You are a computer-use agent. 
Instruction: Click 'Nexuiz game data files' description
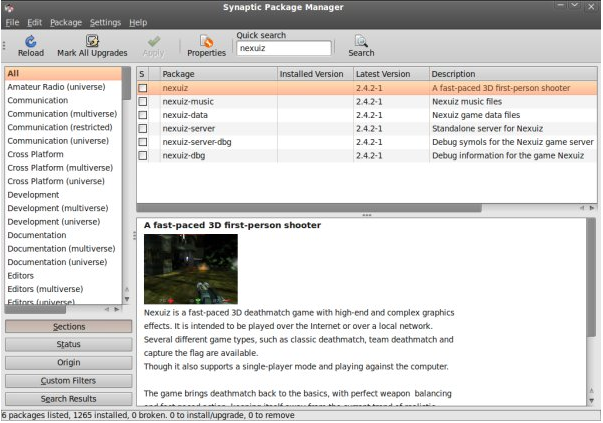476,115
